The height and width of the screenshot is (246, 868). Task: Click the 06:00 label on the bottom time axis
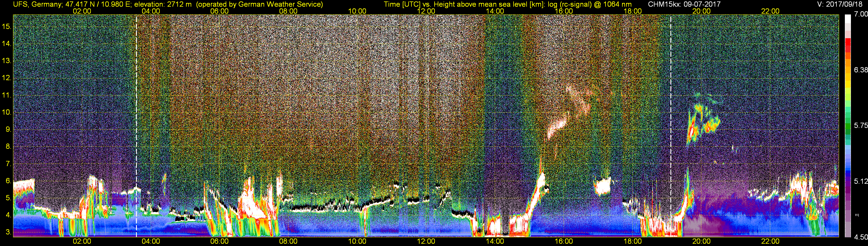click(219, 241)
